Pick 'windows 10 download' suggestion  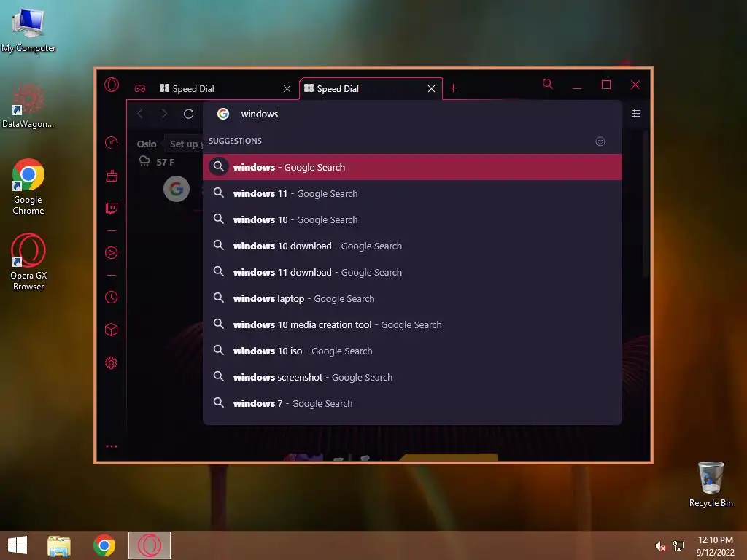413,246
